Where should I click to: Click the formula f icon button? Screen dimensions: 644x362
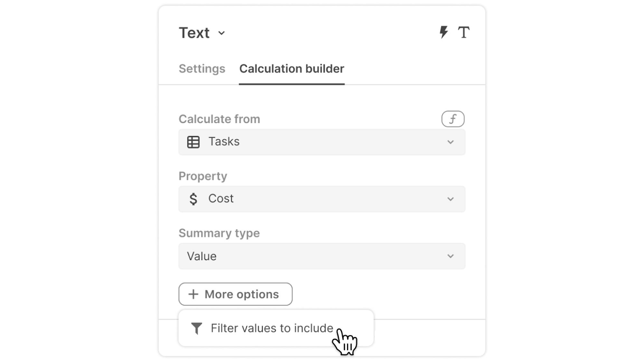click(453, 119)
